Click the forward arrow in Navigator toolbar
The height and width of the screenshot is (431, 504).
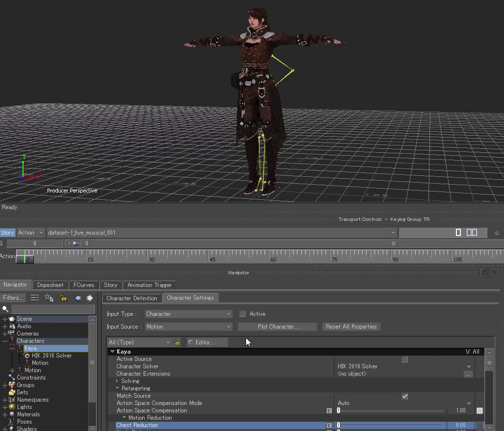[90, 298]
